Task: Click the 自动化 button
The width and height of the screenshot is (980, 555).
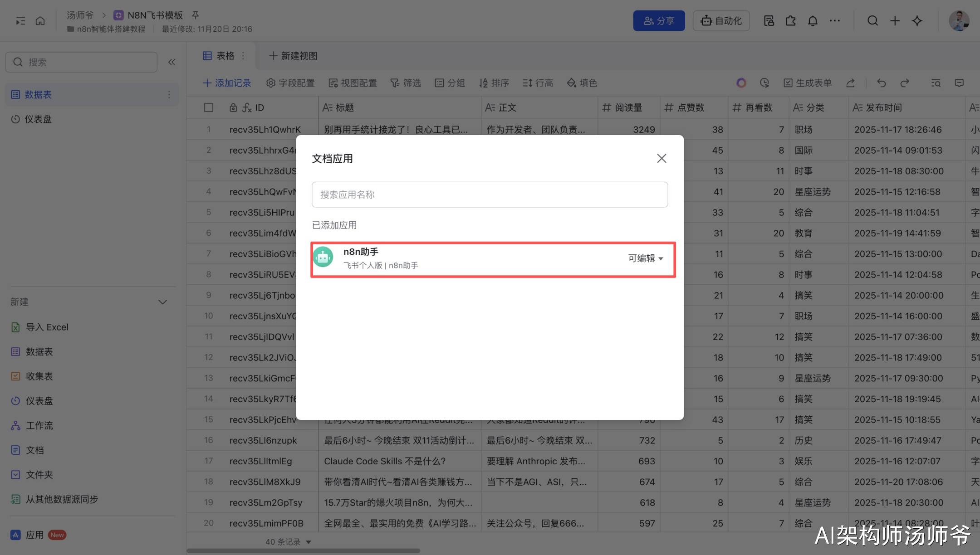Action: pyautogui.click(x=721, y=21)
